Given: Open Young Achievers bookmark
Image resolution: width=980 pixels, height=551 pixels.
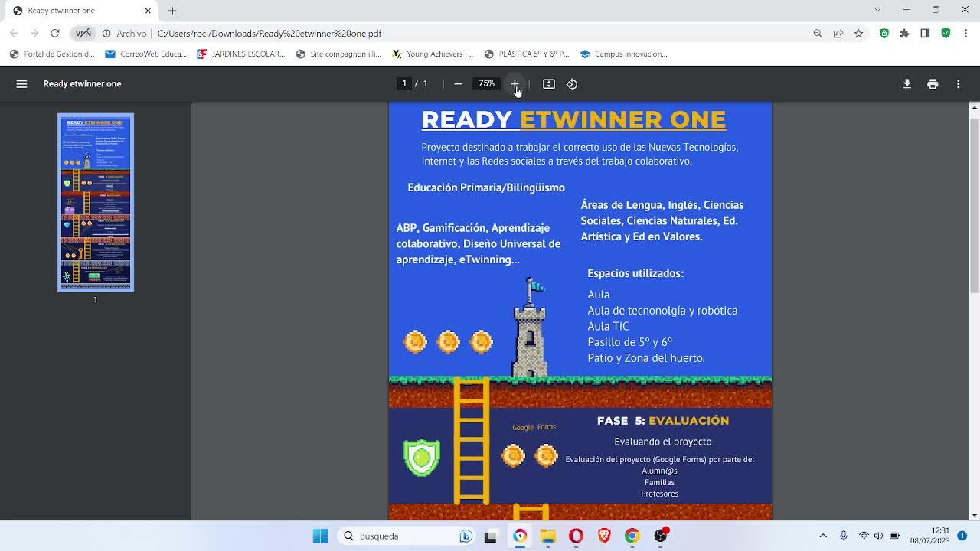Looking at the screenshot, I should 433,54.
